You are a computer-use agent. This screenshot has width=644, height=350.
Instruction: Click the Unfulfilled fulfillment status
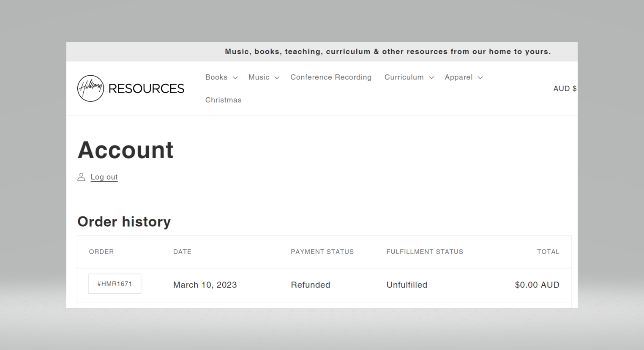coord(407,285)
